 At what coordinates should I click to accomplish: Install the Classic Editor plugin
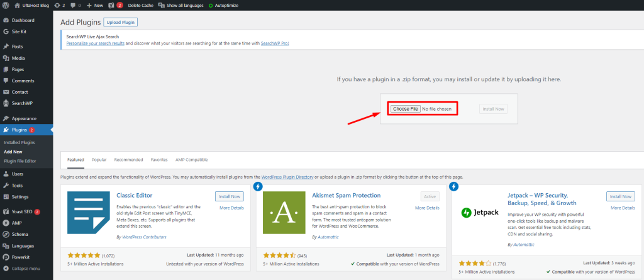(x=228, y=196)
